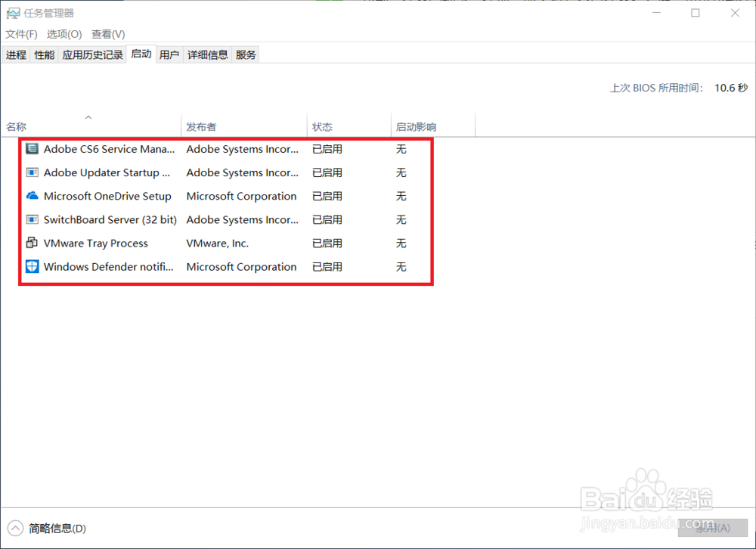
Task: Switch to the 用户 tab
Action: pos(169,54)
